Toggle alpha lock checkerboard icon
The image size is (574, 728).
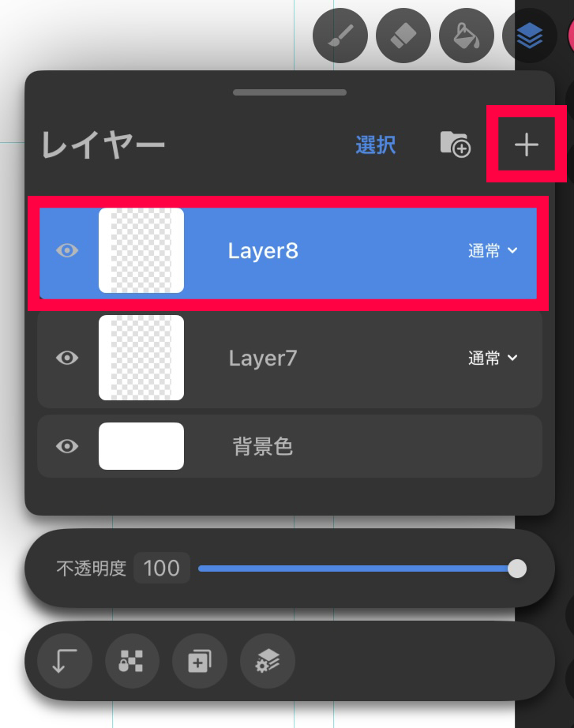pyautogui.click(x=132, y=661)
